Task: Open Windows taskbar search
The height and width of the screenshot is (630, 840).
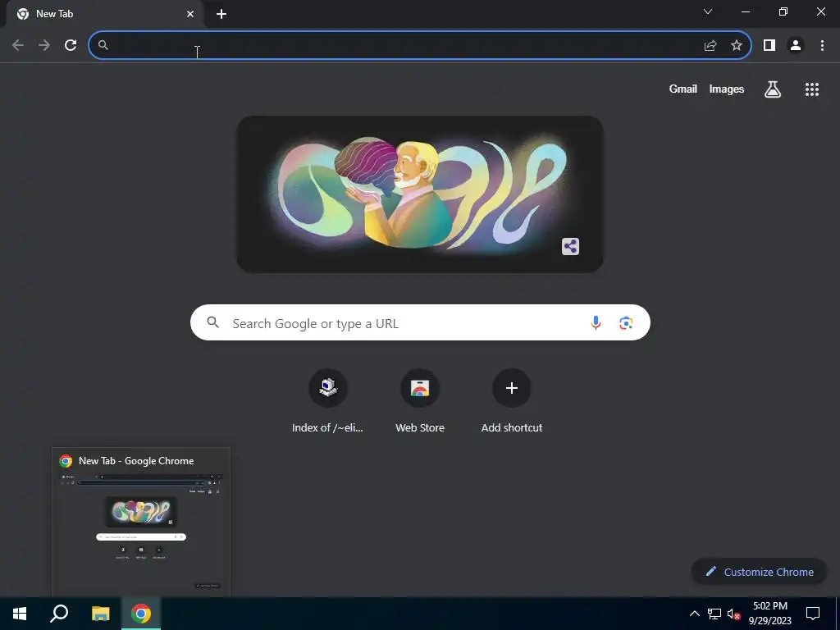Action: click(x=59, y=614)
